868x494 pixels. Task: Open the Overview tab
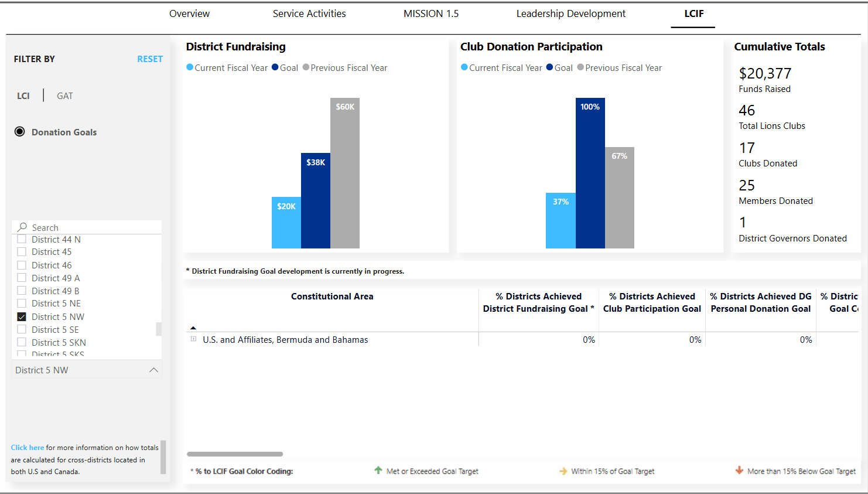click(189, 13)
